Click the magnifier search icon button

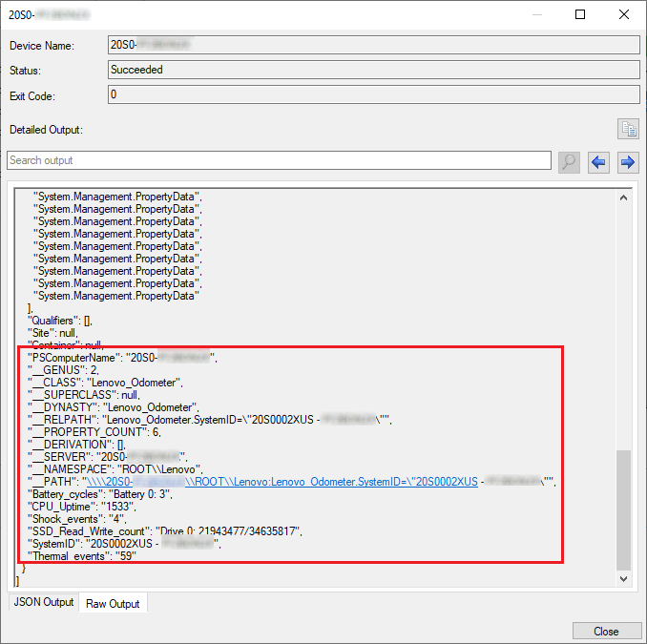coord(569,162)
